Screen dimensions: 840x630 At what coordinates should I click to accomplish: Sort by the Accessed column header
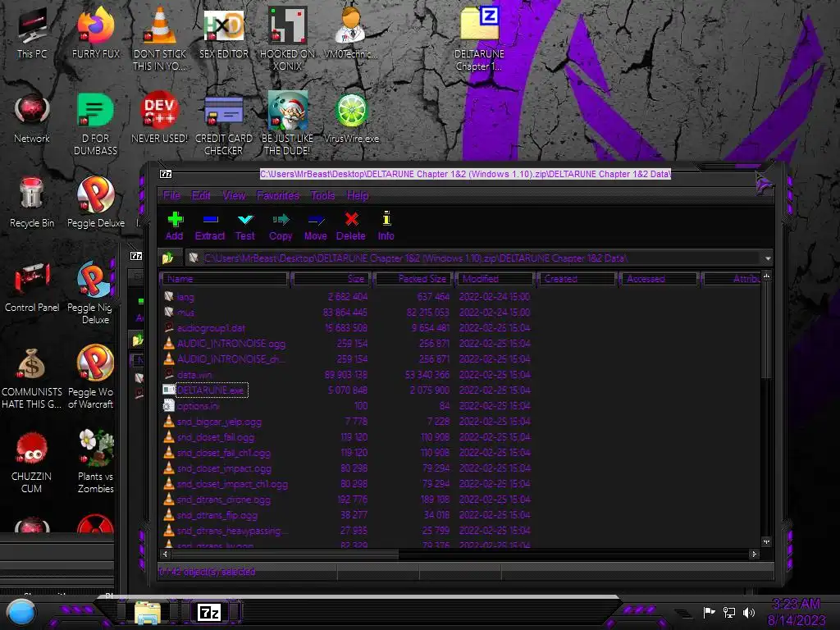[x=659, y=279]
